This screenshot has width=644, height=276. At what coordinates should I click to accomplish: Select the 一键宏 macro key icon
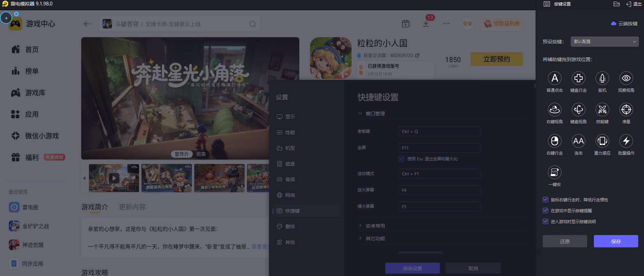[x=555, y=172]
